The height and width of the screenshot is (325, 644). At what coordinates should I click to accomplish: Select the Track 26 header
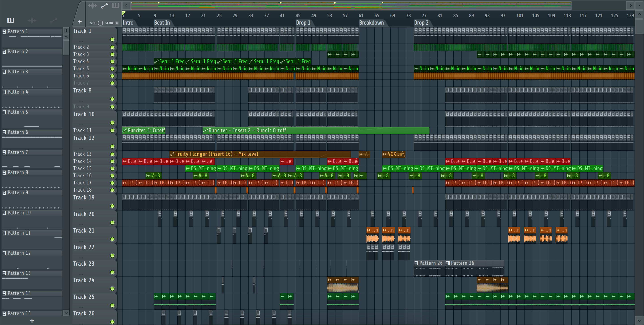pyautogui.click(x=95, y=317)
